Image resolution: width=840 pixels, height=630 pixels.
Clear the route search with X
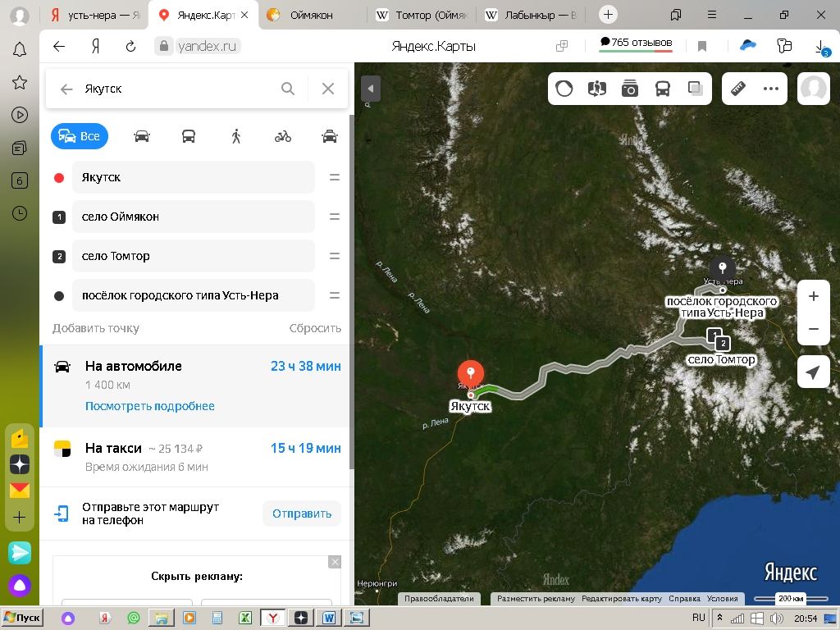(328, 89)
